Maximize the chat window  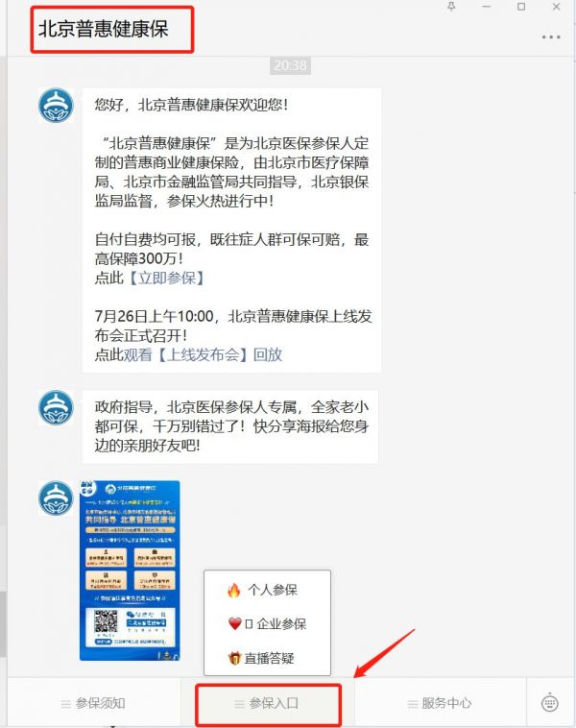[521, 7]
